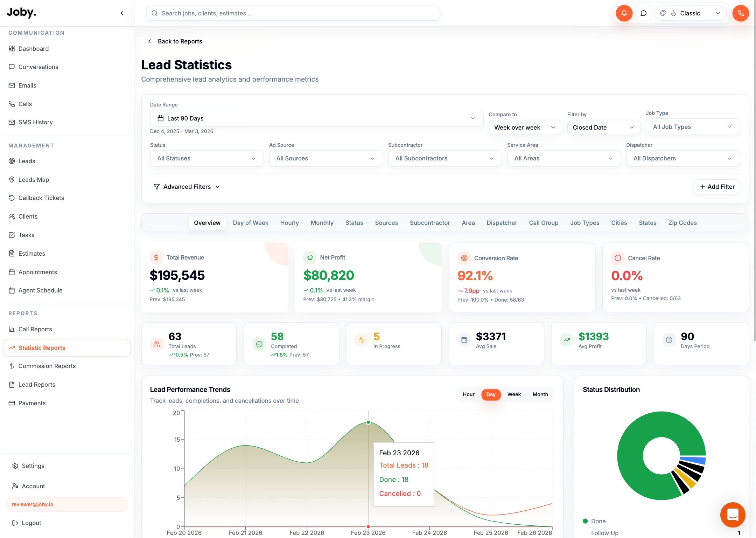Open the All Subcontractors dropdown

tap(444, 158)
